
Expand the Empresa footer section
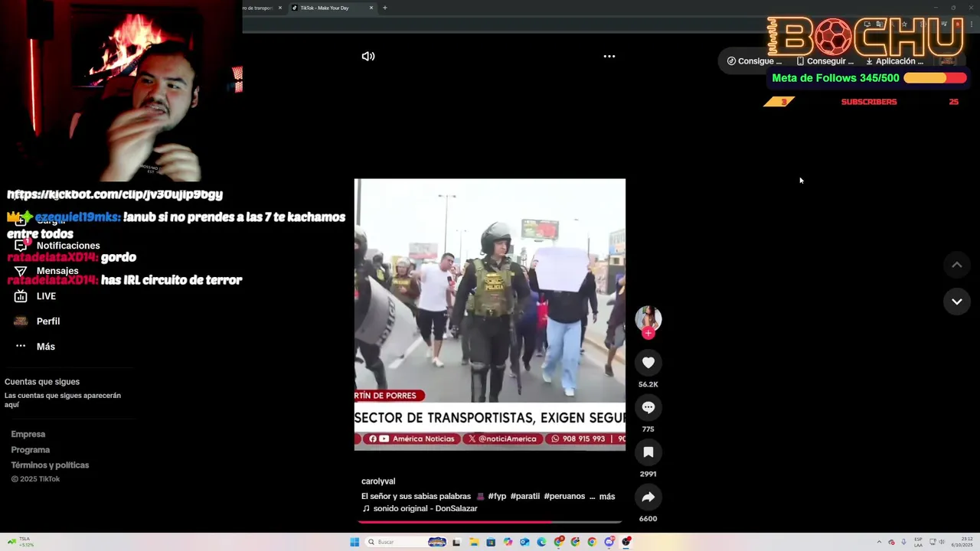point(28,434)
